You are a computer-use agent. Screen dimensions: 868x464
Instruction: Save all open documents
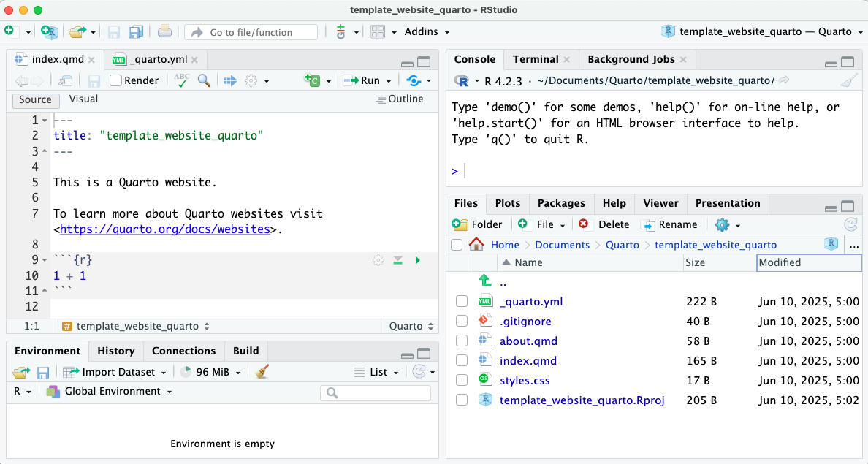pyautogui.click(x=135, y=31)
